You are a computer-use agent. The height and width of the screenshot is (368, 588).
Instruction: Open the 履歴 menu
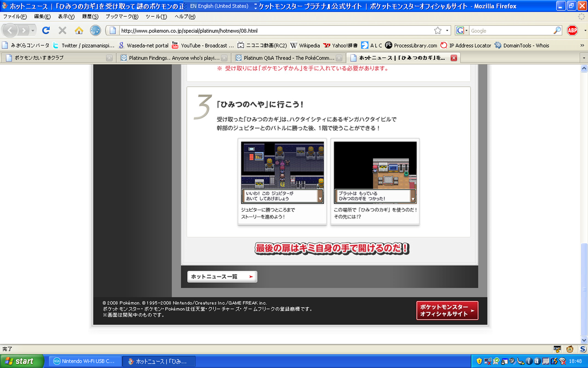[90, 17]
